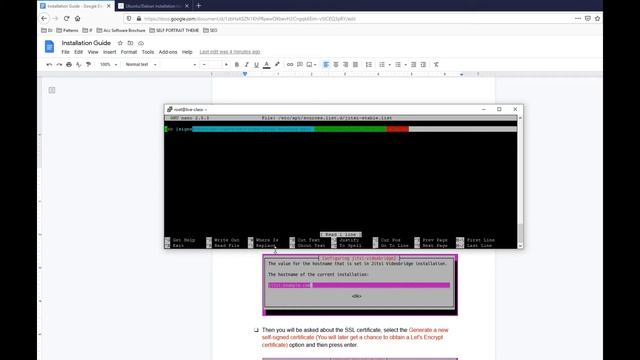Open the Insert menu
This screenshot has width=640, height=360.
tap(109, 52)
